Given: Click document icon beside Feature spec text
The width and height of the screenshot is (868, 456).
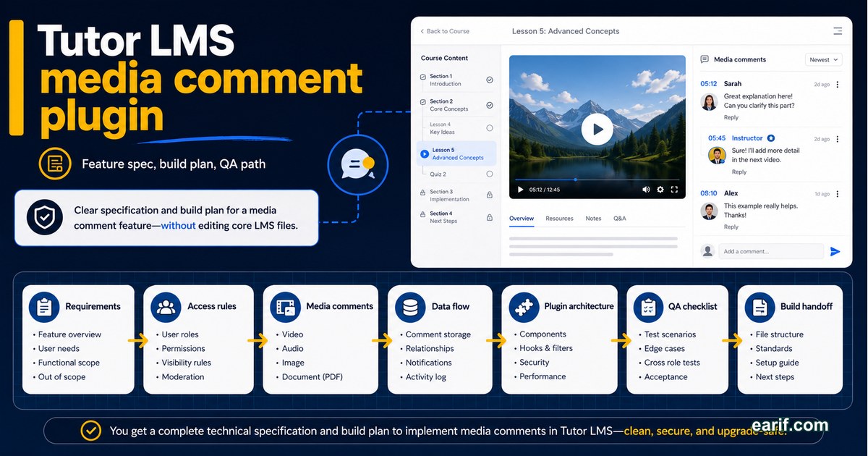Looking at the screenshot, I should tap(55, 164).
